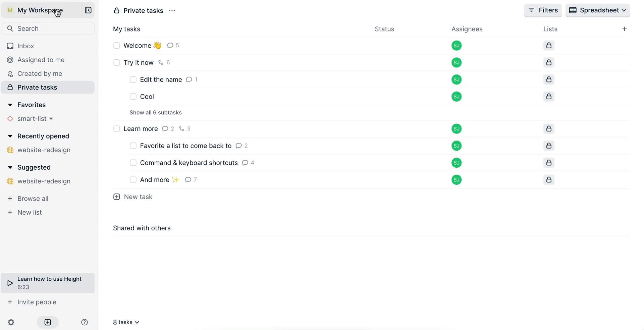Click the create task icon in sidebar footer
Screen dimensions: 644x330
click(48, 322)
